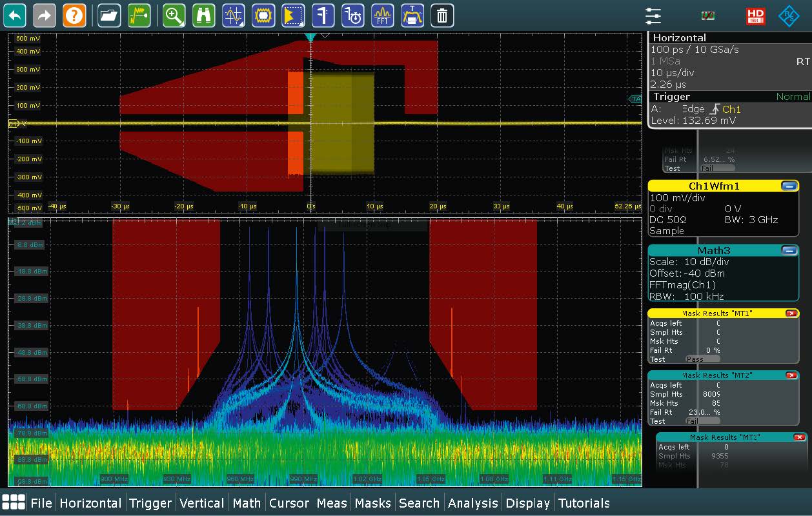This screenshot has height=516, width=812.
Task: Select the Mask test toolbar icon
Action: tap(263, 15)
